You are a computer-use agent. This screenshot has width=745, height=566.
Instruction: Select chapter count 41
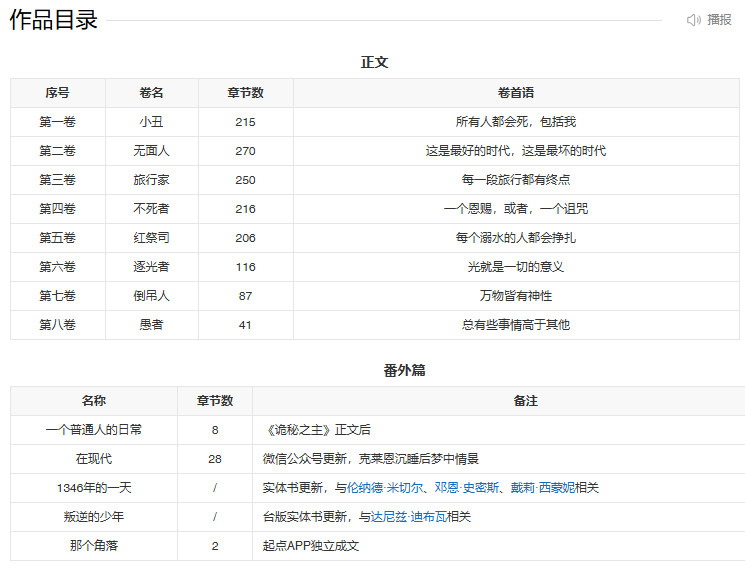pos(246,325)
